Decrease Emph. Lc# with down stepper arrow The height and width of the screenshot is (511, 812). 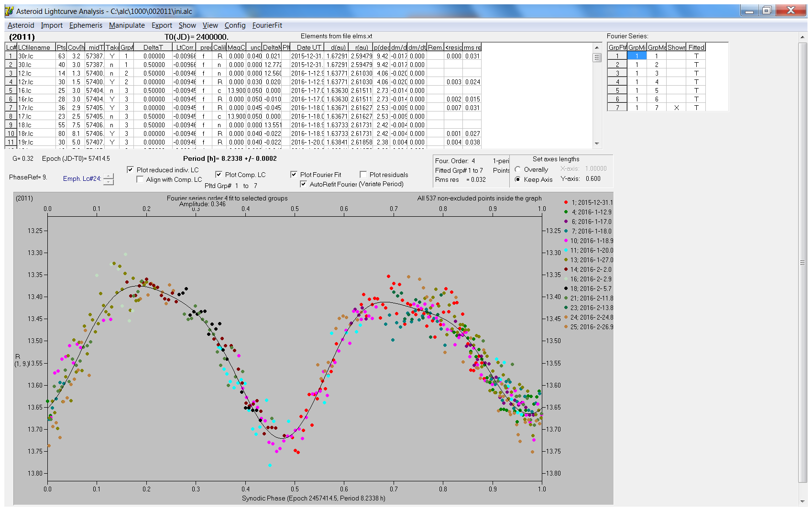[109, 182]
